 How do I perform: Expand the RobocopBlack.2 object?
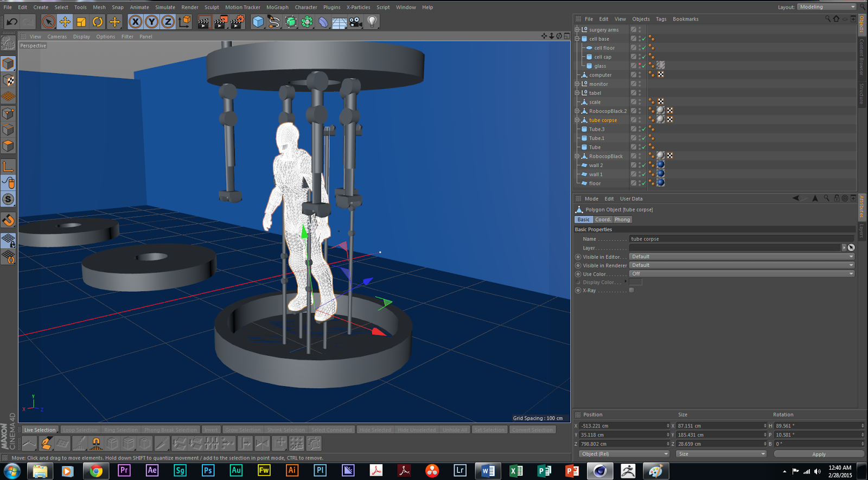pos(577,111)
